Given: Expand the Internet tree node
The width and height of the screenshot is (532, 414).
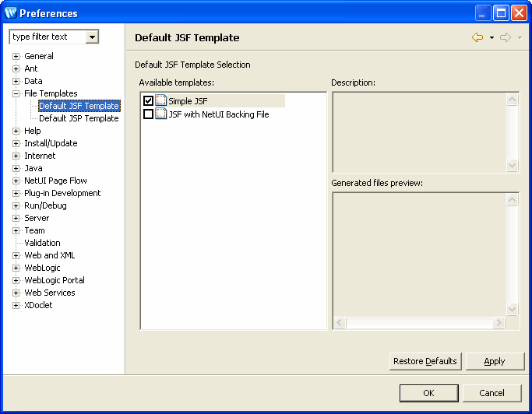Looking at the screenshot, I should [x=16, y=156].
